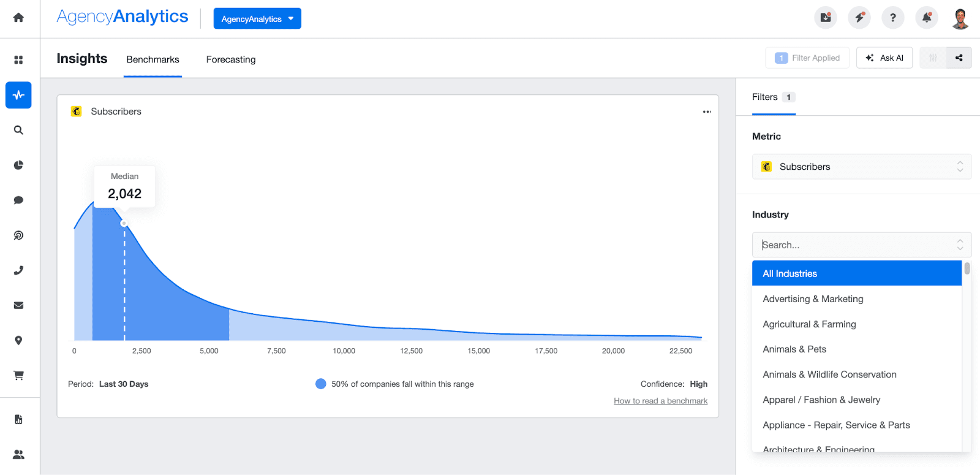Open the email envelope sidebar icon
980x475 pixels.
tap(18, 305)
